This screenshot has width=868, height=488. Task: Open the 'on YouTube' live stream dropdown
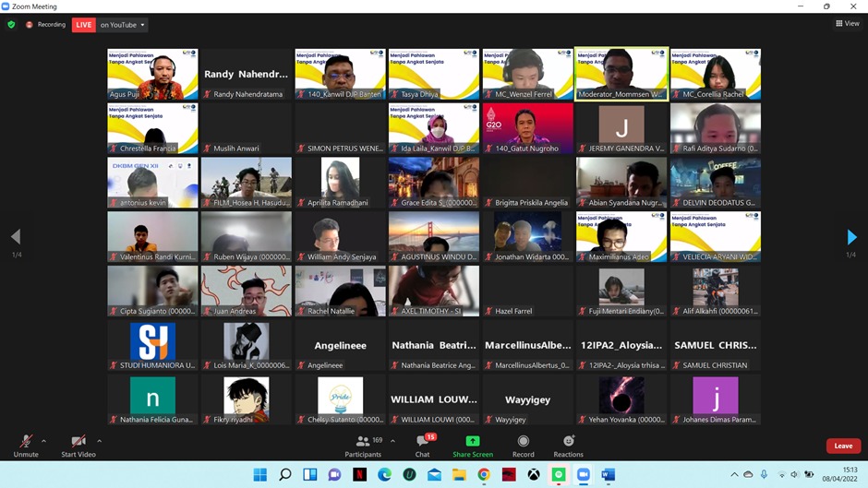(123, 25)
